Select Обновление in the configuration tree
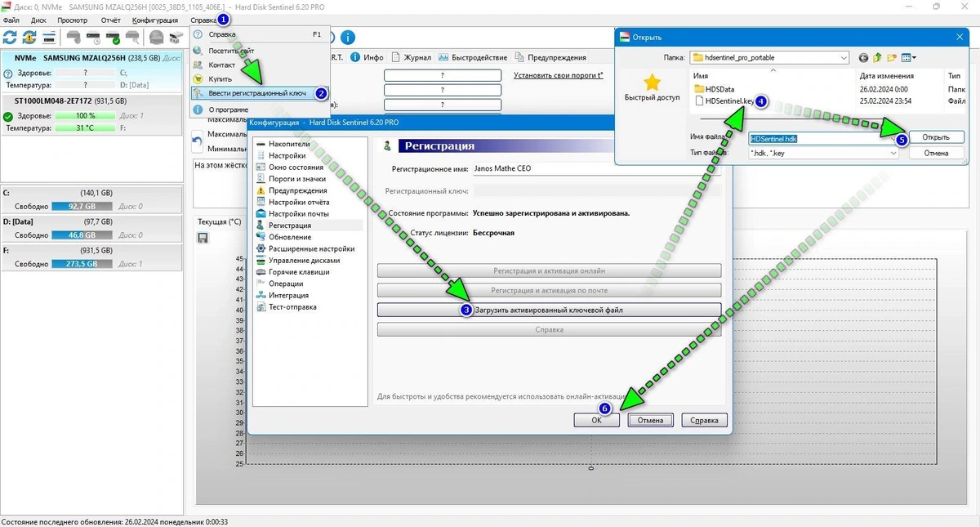The width and height of the screenshot is (980, 527). [290, 237]
